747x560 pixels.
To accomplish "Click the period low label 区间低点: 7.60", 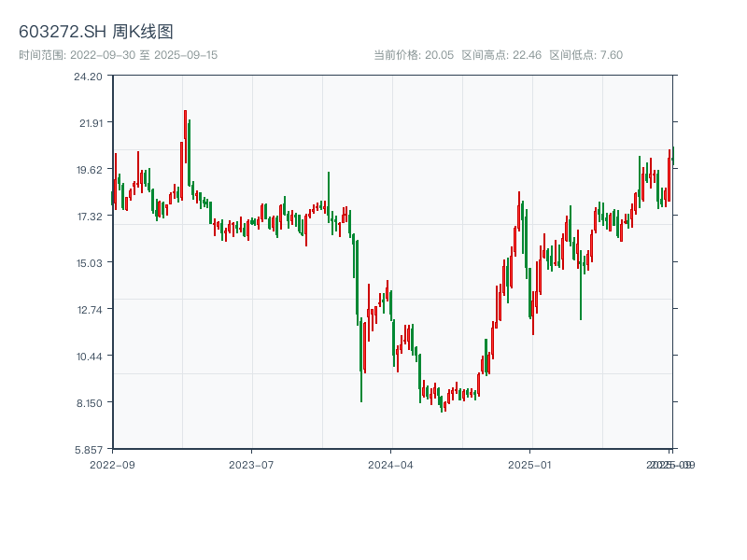I will pyautogui.click(x=586, y=55).
